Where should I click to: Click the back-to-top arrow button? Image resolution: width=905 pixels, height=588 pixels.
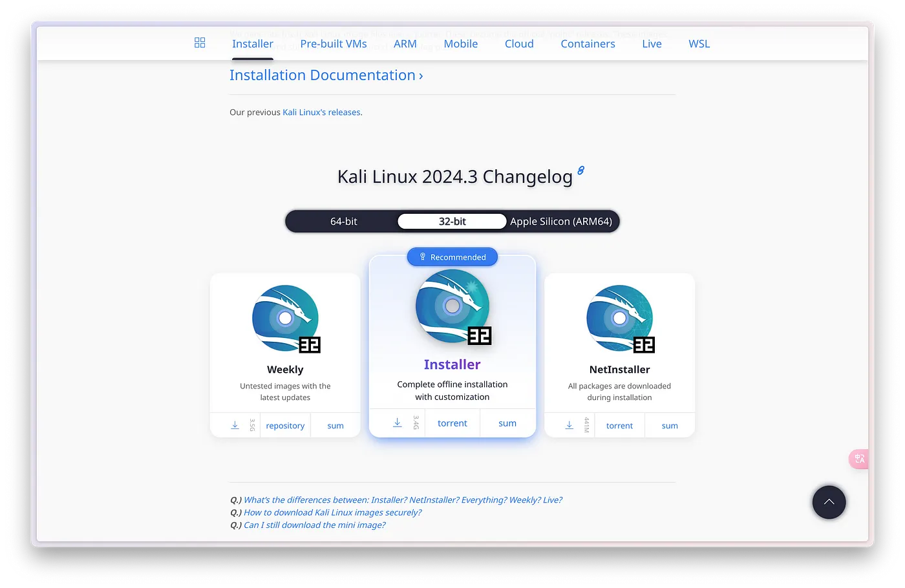pyautogui.click(x=829, y=502)
